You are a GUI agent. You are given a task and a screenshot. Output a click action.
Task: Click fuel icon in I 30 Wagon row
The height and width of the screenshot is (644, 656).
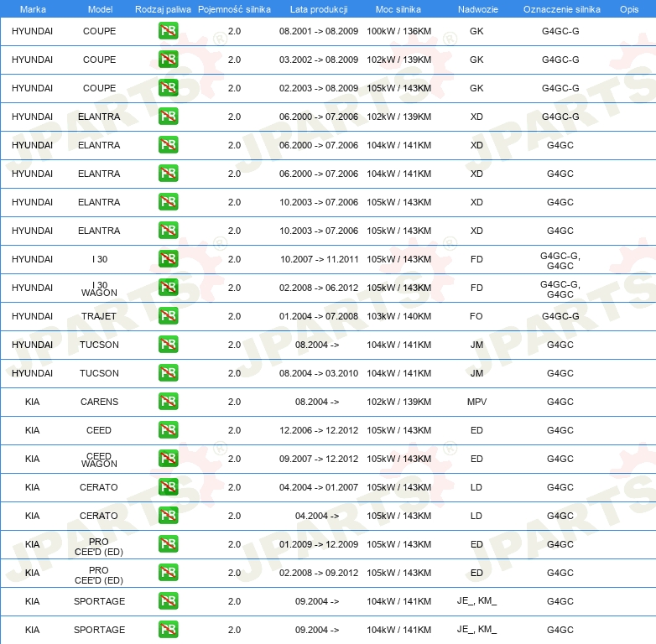tap(168, 288)
